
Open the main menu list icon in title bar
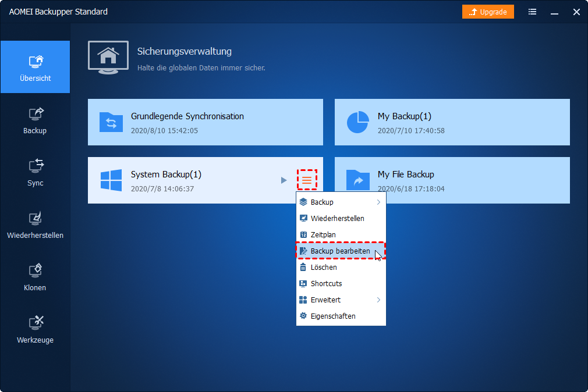(532, 12)
